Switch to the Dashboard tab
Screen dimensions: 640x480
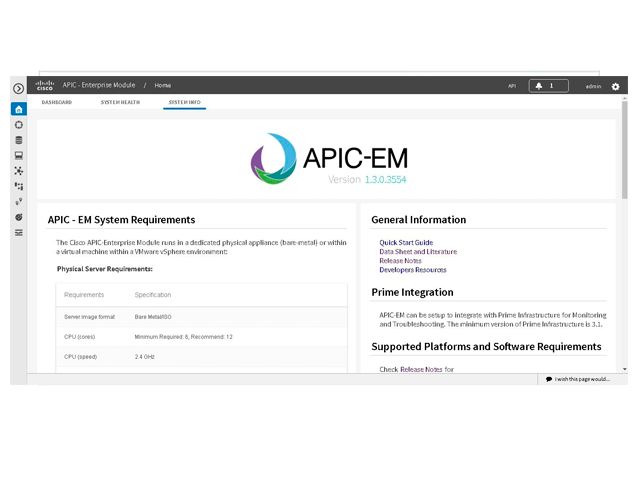coord(56,102)
